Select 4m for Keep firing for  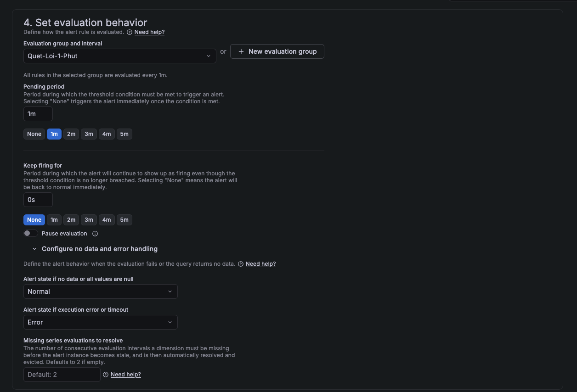pyautogui.click(x=107, y=220)
